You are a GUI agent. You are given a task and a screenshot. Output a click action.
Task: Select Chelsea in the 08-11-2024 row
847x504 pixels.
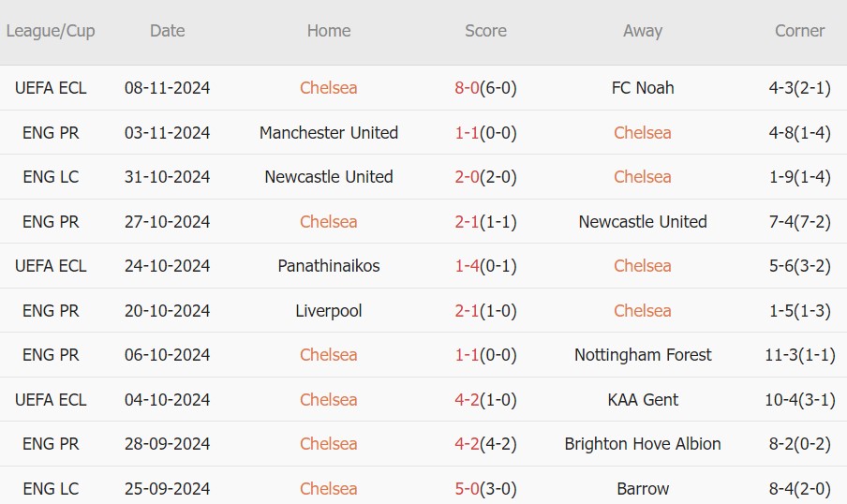tap(329, 88)
